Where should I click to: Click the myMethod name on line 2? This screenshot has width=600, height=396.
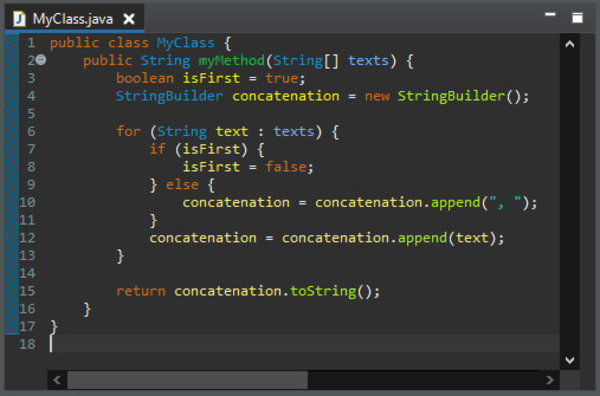(x=231, y=60)
